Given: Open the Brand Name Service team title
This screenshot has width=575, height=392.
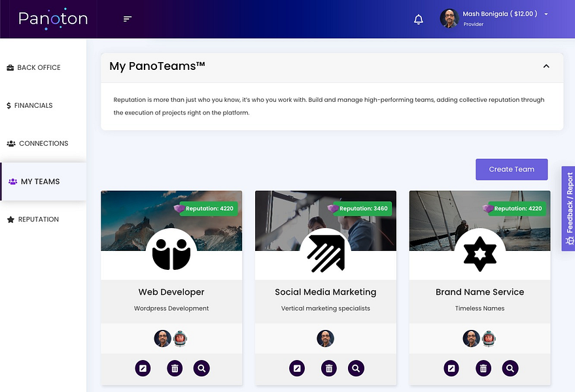Looking at the screenshot, I should (x=479, y=292).
